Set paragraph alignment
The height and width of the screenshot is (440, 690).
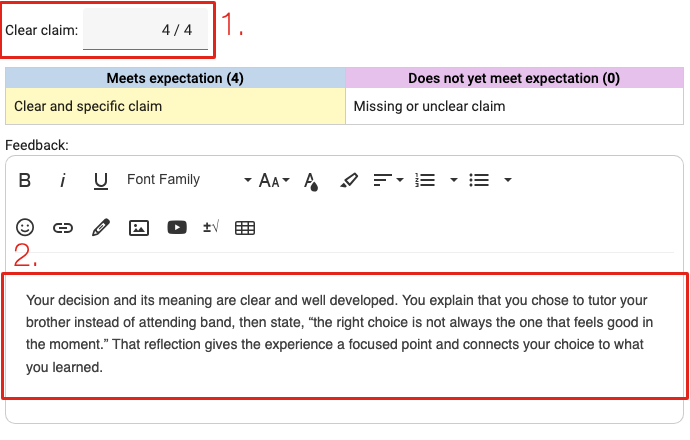[x=382, y=180]
